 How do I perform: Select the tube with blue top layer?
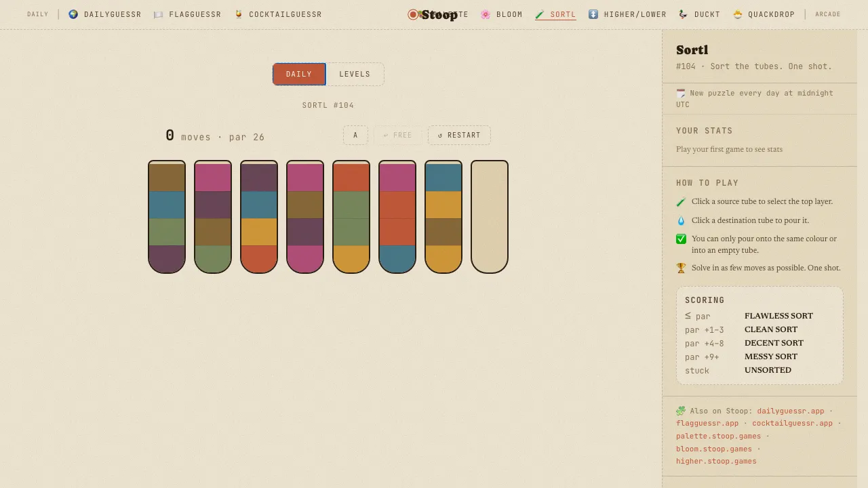click(x=443, y=217)
